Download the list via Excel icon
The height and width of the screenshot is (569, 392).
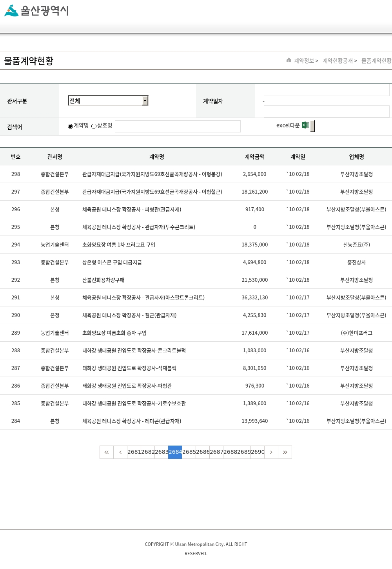coord(305,125)
